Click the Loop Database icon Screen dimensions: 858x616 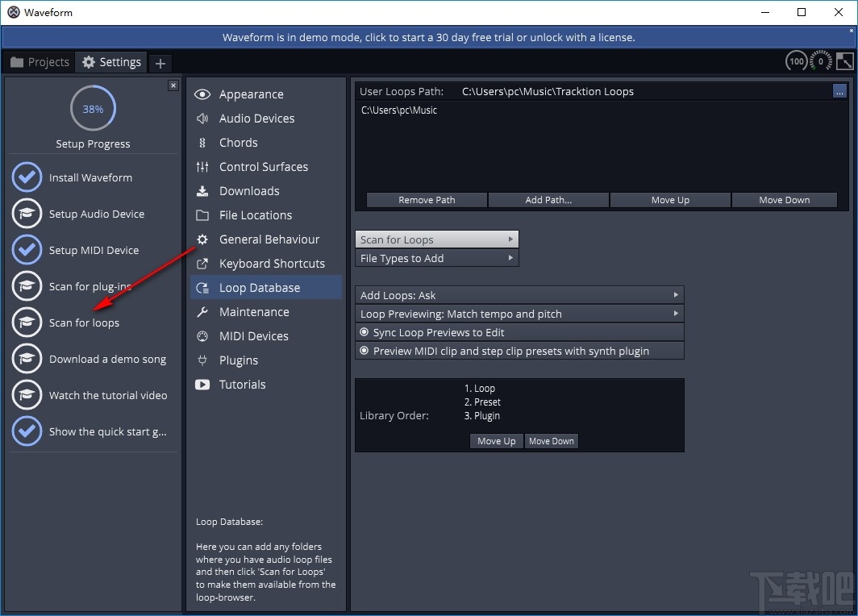coord(202,288)
